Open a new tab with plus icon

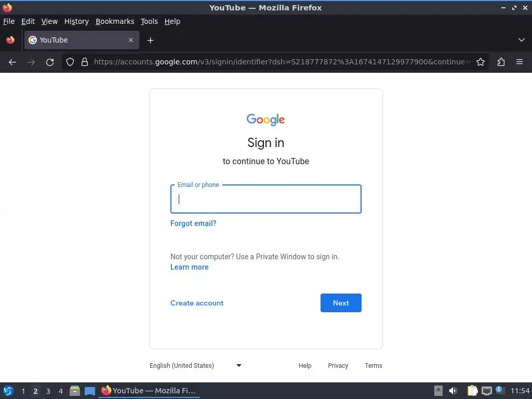coord(150,41)
